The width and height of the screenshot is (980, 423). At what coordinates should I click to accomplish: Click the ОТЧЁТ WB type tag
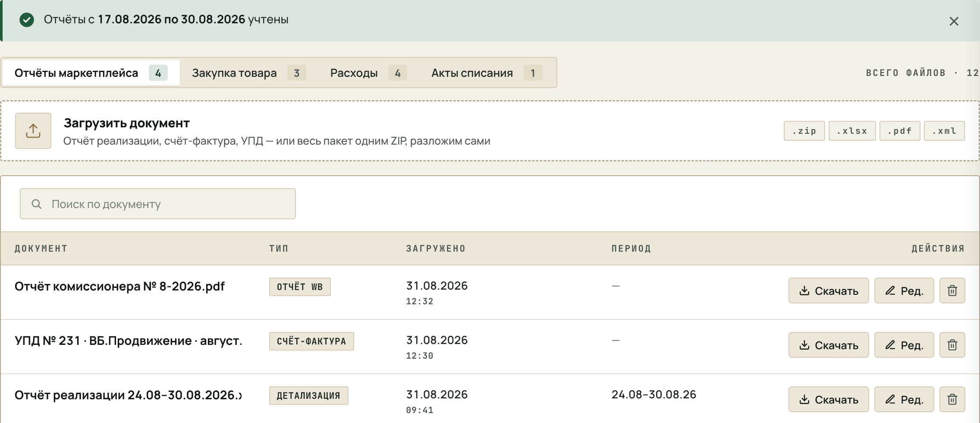(x=300, y=287)
